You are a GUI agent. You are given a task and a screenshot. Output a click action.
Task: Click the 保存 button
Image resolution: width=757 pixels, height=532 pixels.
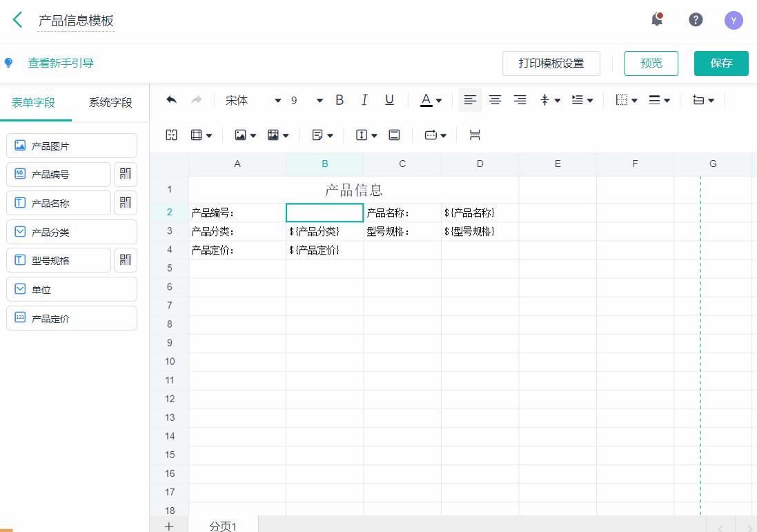pyautogui.click(x=721, y=63)
